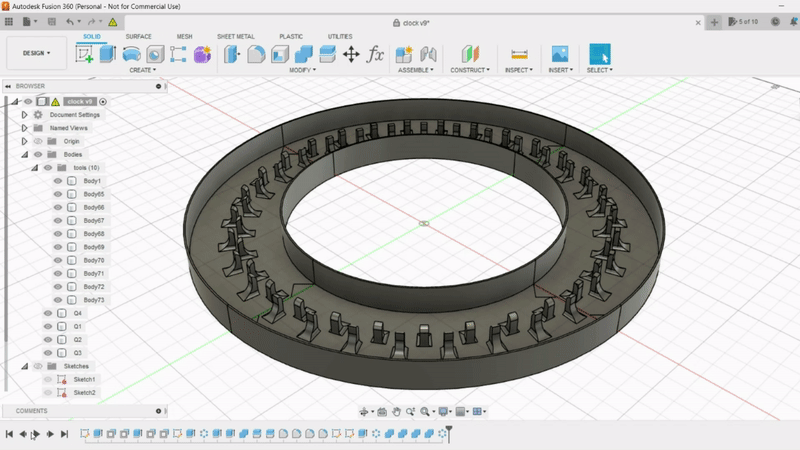Hide Body1 using its eye icon
The width and height of the screenshot is (800, 450).
[58, 181]
